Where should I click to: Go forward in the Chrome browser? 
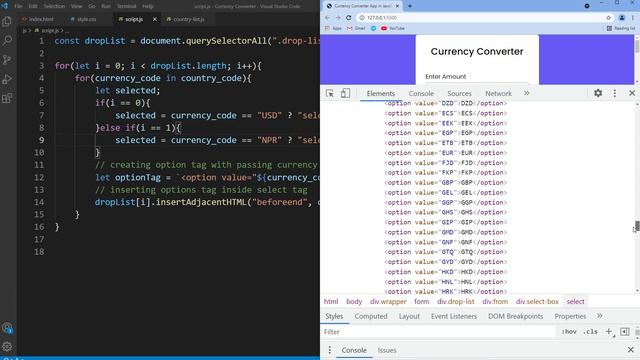pos(338,18)
